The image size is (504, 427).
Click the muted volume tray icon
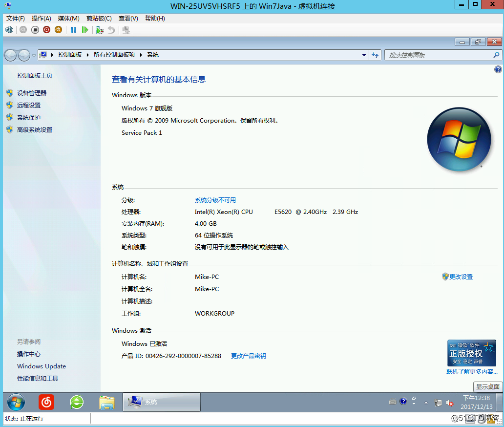click(450, 403)
